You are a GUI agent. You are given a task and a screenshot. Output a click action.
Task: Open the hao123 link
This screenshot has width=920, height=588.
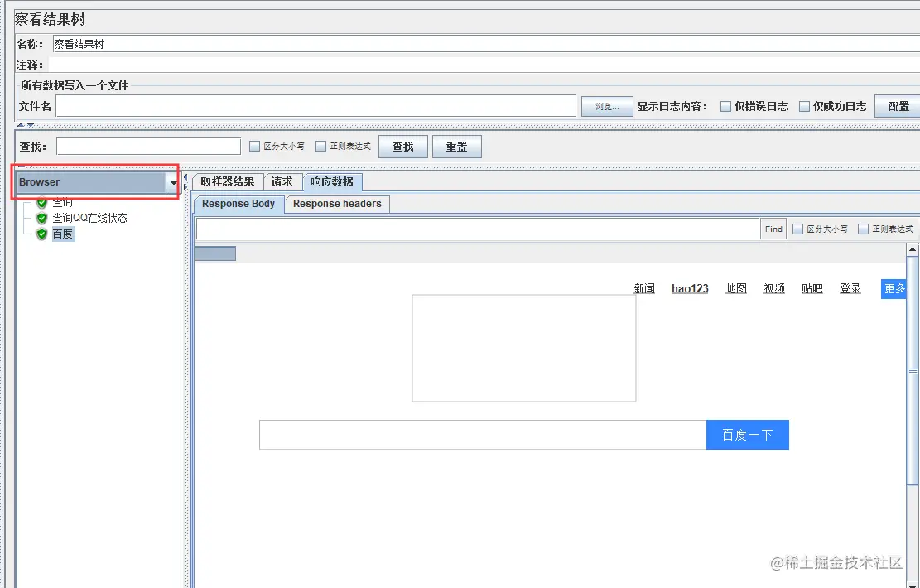pyautogui.click(x=690, y=288)
